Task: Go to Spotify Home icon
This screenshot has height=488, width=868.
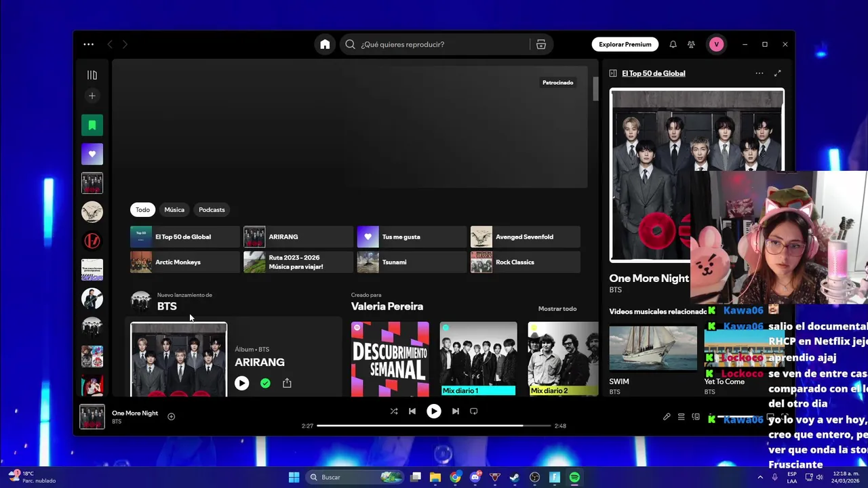Action: pos(325,44)
